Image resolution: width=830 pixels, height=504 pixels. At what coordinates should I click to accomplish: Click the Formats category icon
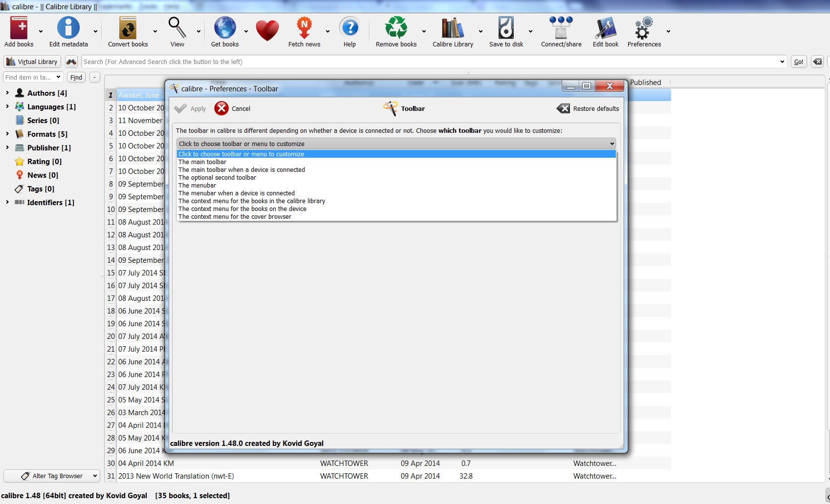coord(20,134)
